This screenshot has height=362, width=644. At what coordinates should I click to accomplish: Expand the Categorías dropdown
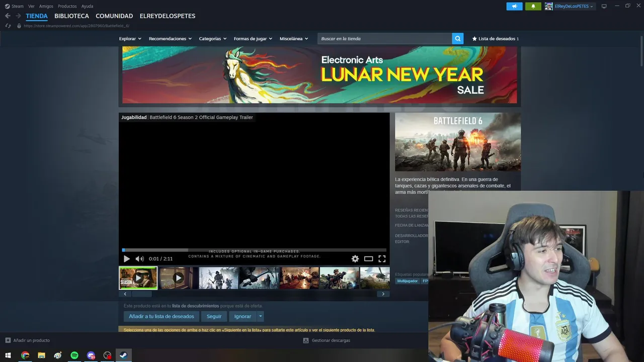click(213, 39)
